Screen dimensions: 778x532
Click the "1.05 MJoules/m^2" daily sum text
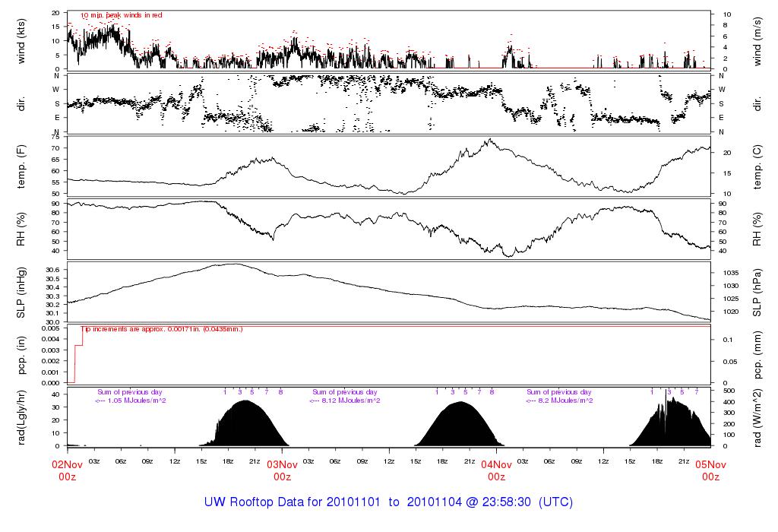pyautogui.click(x=137, y=401)
